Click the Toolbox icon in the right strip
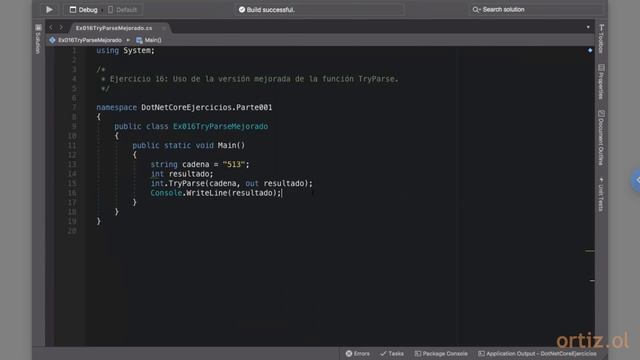The width and height of the screenshot is (640, 360). pos(601,27)
